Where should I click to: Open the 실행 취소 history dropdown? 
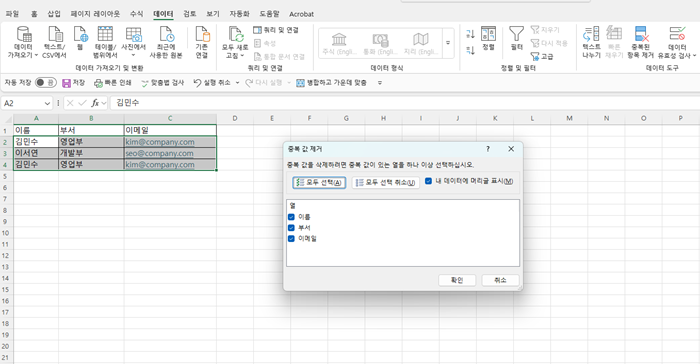pyautogui.click(x=237, y=83)
